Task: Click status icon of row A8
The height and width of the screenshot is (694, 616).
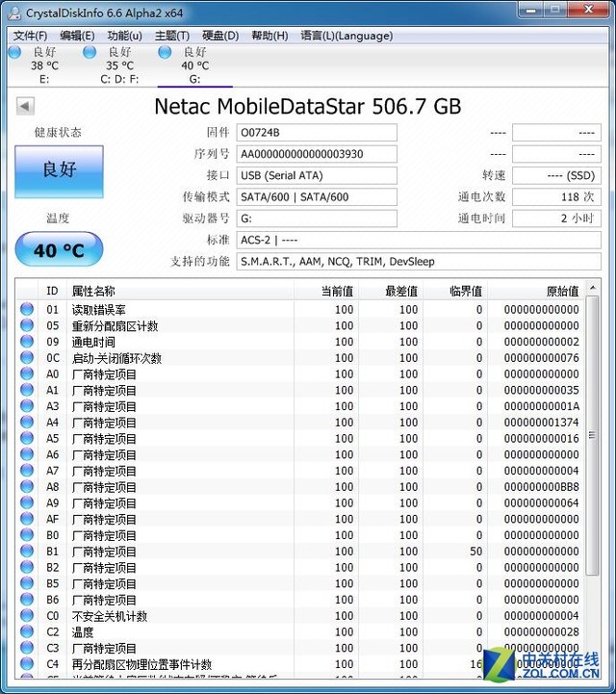Action: [x=27, y=486]
